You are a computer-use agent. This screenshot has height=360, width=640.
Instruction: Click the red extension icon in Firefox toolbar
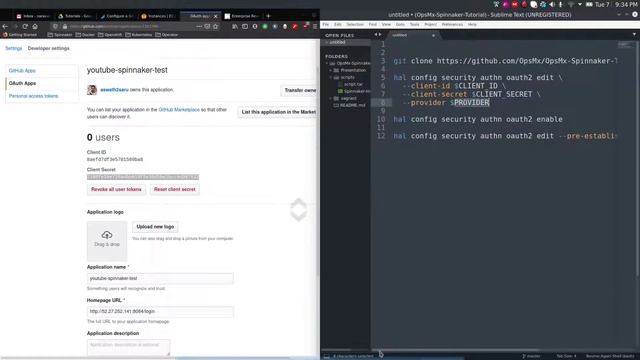[x=295, y=27]
